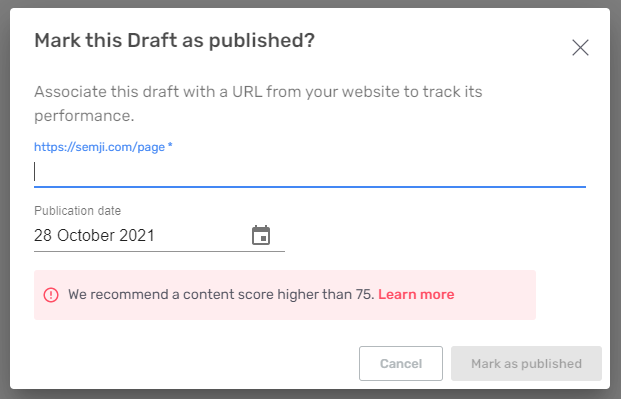Screen dimensions: 621x399
Task: Open the Learn more link
Action: (x=416, y=294)
